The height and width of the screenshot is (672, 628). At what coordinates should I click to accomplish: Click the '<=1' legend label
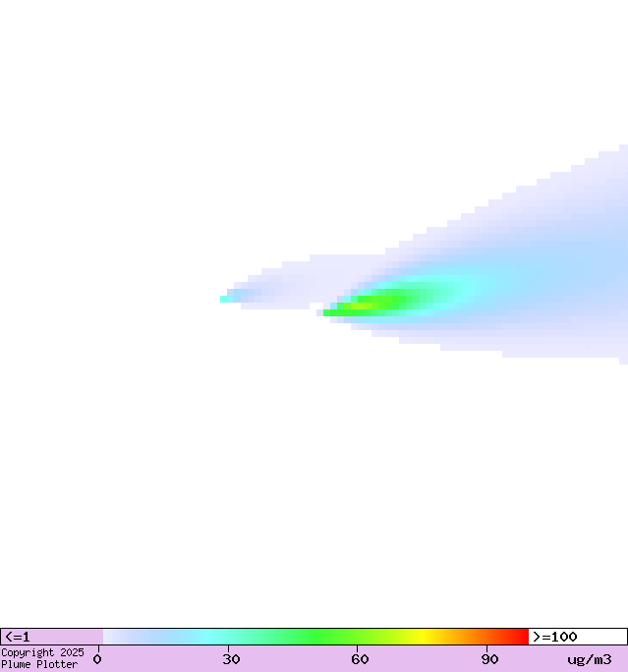click(18, 637)
